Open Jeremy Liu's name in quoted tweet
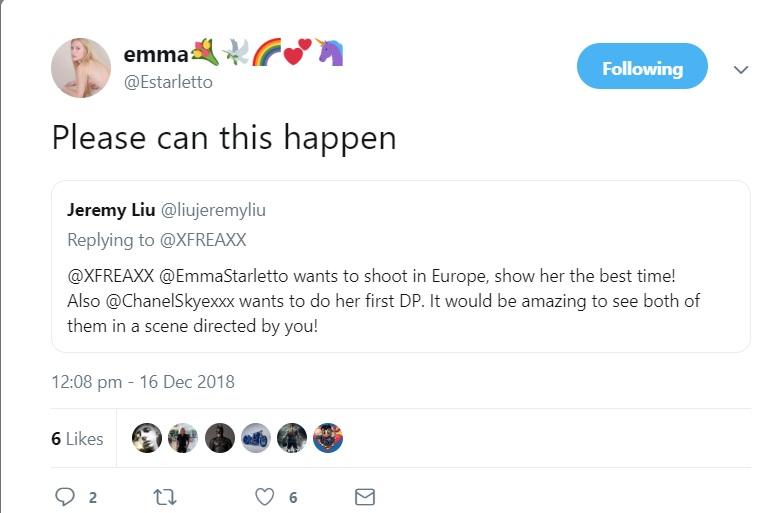771x513 pixels. (111, 210)
